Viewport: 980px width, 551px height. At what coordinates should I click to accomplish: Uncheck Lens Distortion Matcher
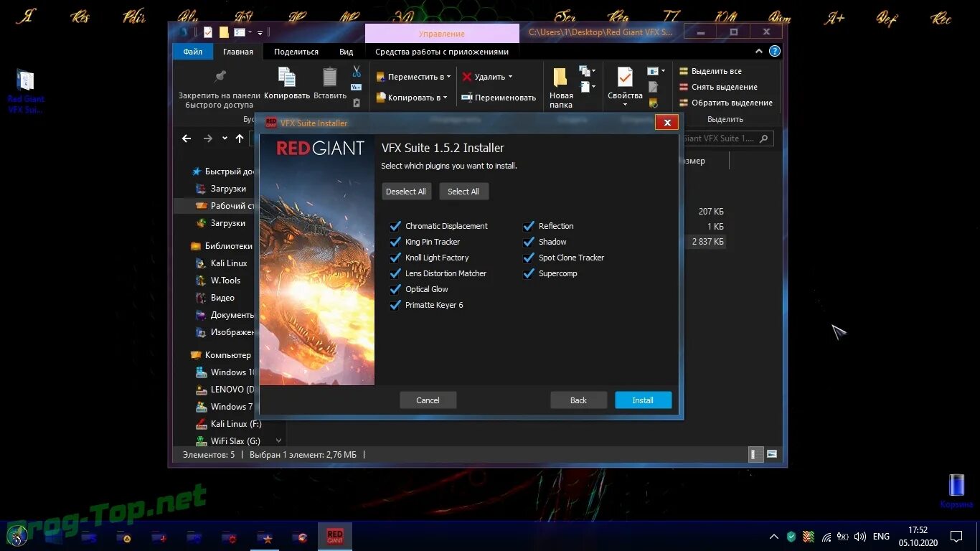click(x=395, y=273)
